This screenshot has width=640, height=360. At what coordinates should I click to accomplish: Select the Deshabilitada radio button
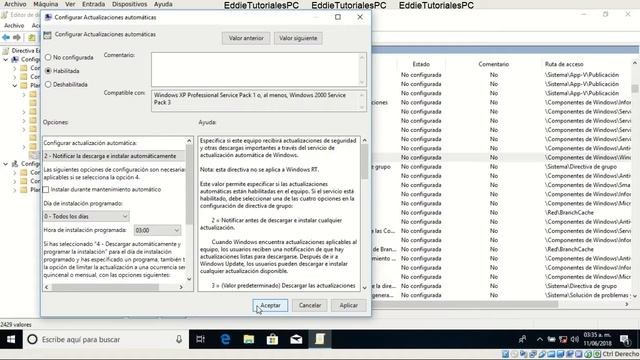tap(49, 84)
